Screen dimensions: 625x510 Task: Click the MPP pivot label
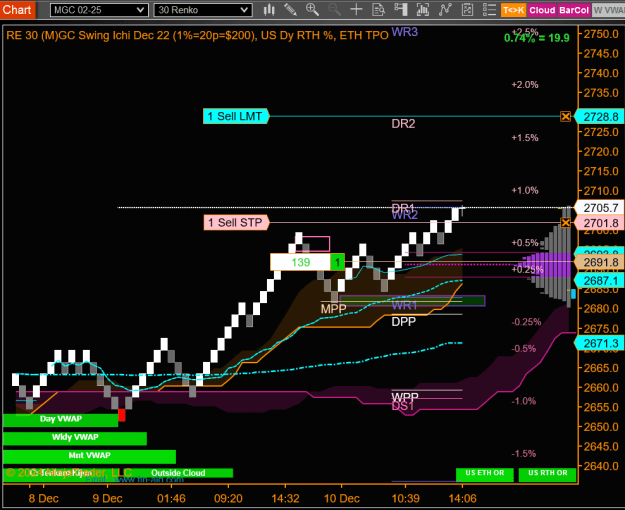pos(334,309)
